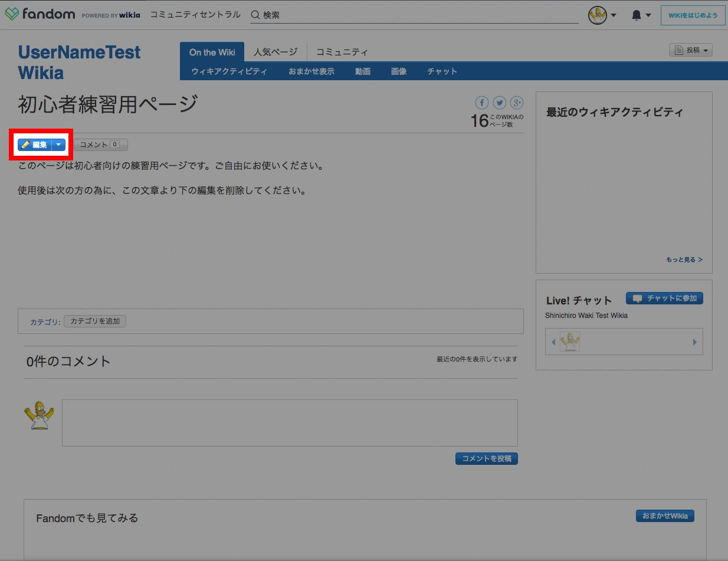Open the notifications bell
The image size is (728, 561).
(637, 15)
